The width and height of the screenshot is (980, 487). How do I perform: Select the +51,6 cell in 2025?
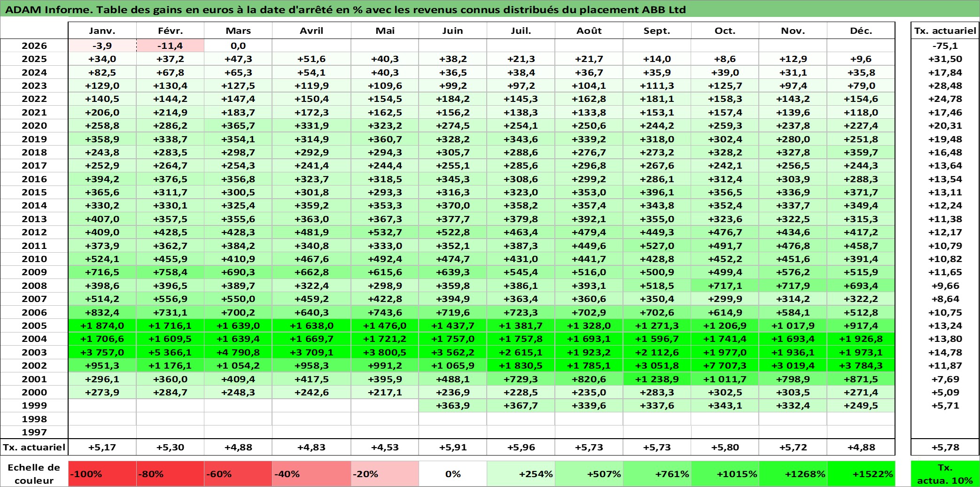311,59
